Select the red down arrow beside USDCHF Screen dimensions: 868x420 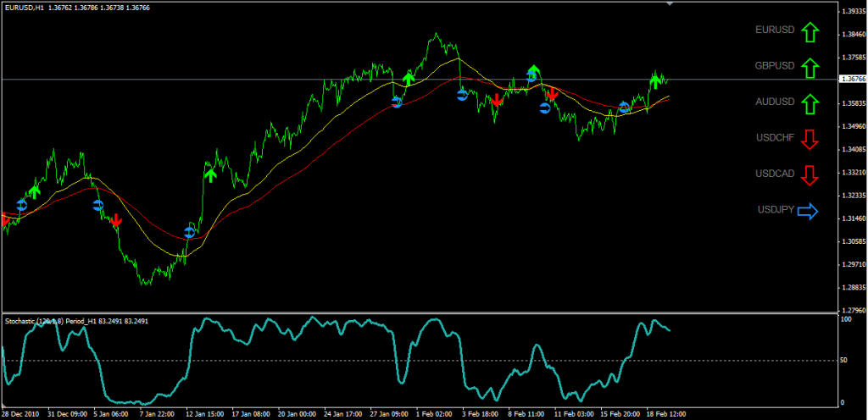click(810, 139)
